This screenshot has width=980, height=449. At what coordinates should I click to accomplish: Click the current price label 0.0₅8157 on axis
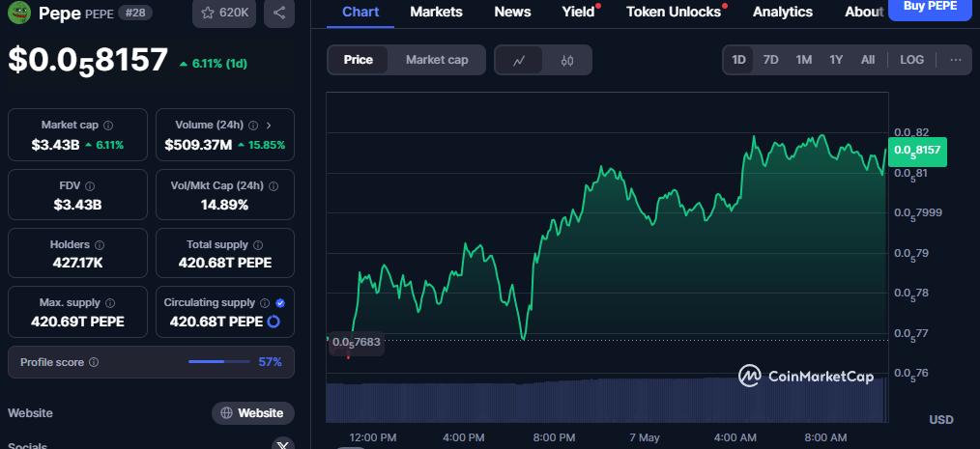pyautogui.click(x=917, y=152)
